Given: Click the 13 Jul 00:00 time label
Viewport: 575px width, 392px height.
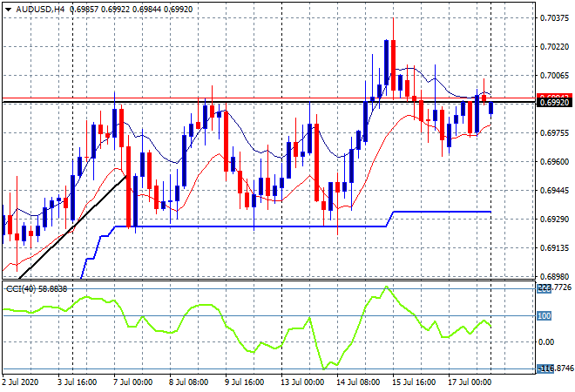Looking at the screenshot, I should pyautogui.click(x=302, y=382).
